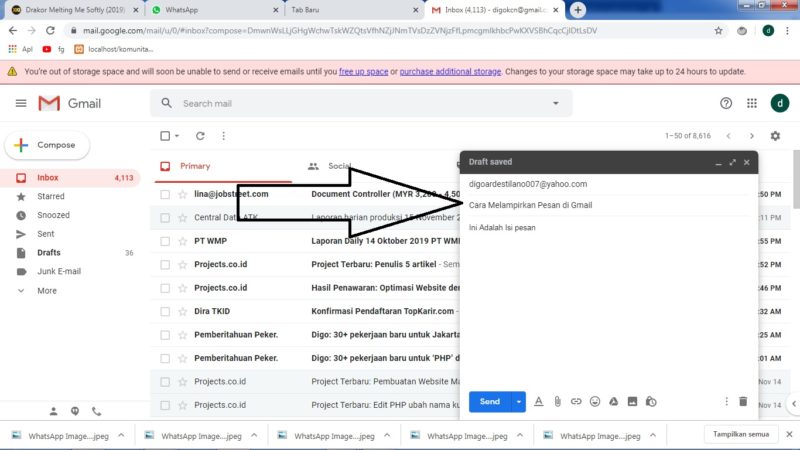Open the select options dropdown arrow
Viewport: 800px width, 450px height.
177,136
